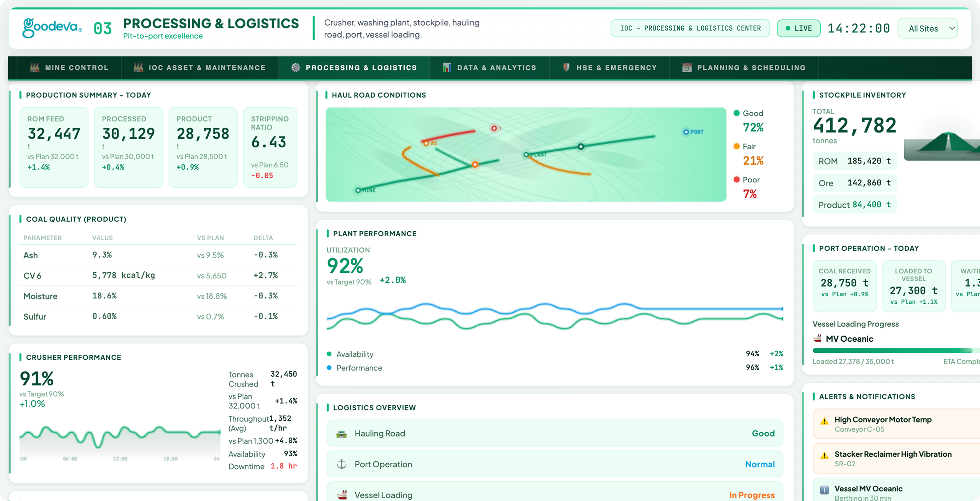Click the orange junction node on haul map
The image size is (980, 501).
tap(475, 165)
